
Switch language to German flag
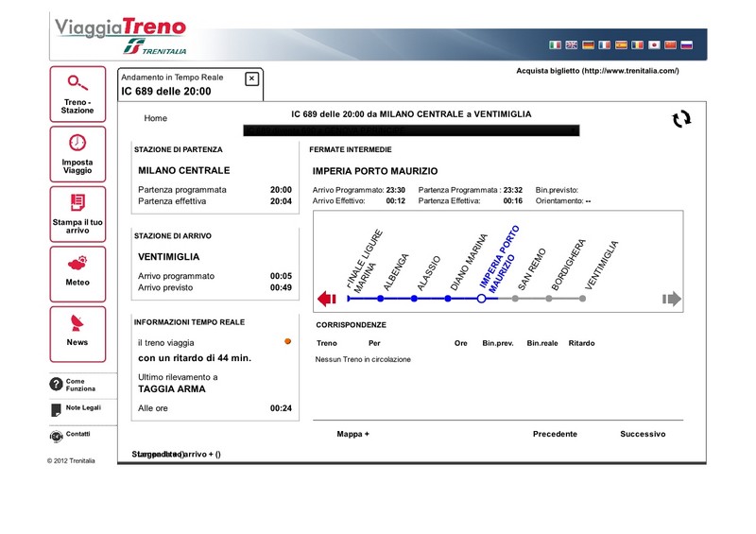coord(588,44)
